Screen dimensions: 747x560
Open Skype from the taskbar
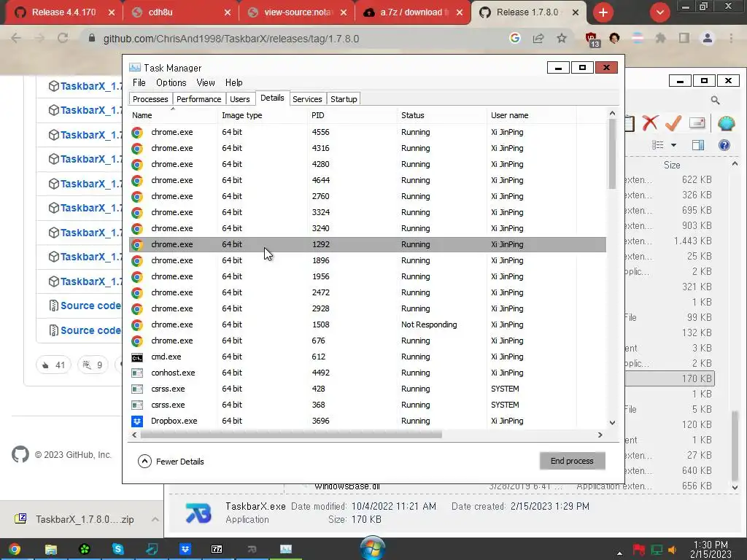[x=117, y=549]
